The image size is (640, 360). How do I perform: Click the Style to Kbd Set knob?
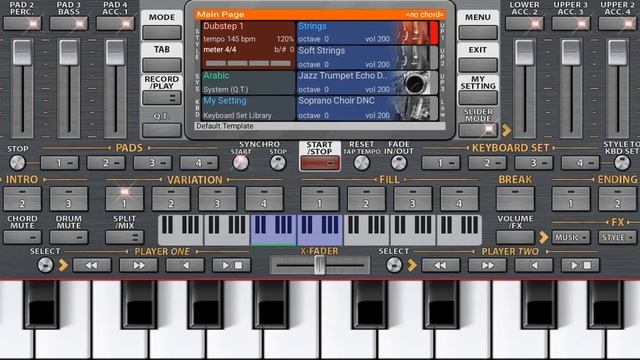[x=622, y=163]
